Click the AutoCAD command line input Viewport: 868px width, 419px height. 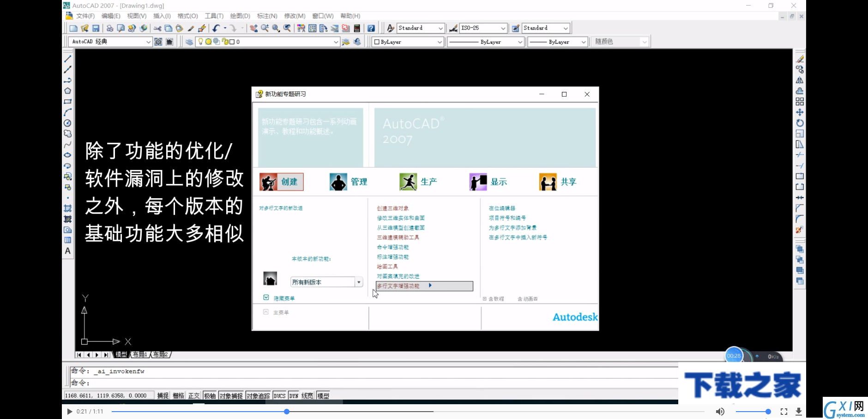tap(374, 383)
